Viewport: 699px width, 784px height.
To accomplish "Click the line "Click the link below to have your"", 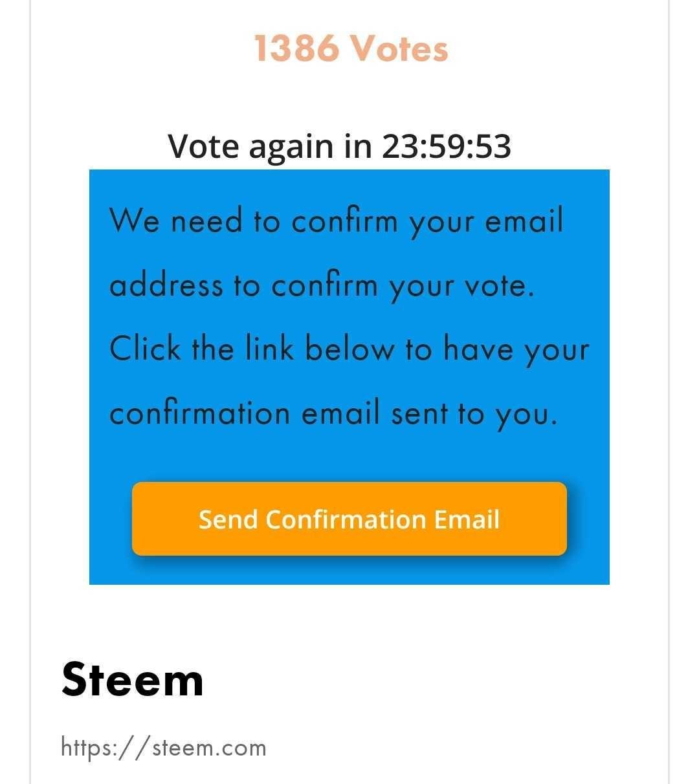I will click(349, 350).
